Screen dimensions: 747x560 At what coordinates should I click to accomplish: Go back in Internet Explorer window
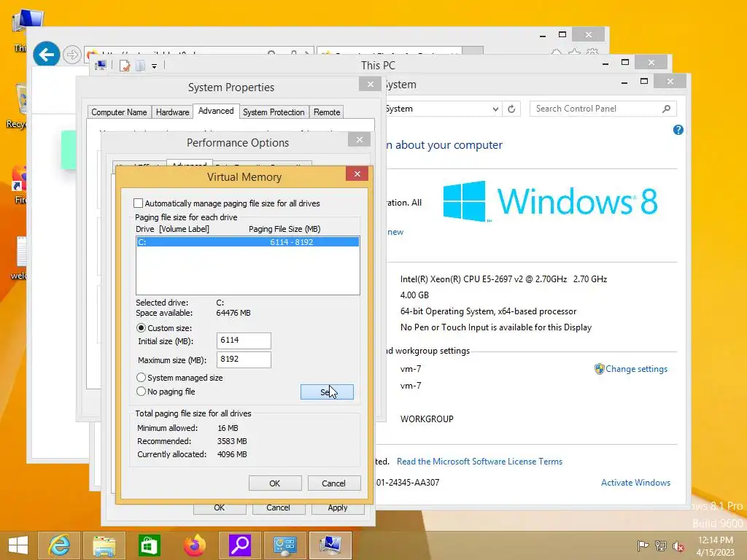click(x=46, y=55)
